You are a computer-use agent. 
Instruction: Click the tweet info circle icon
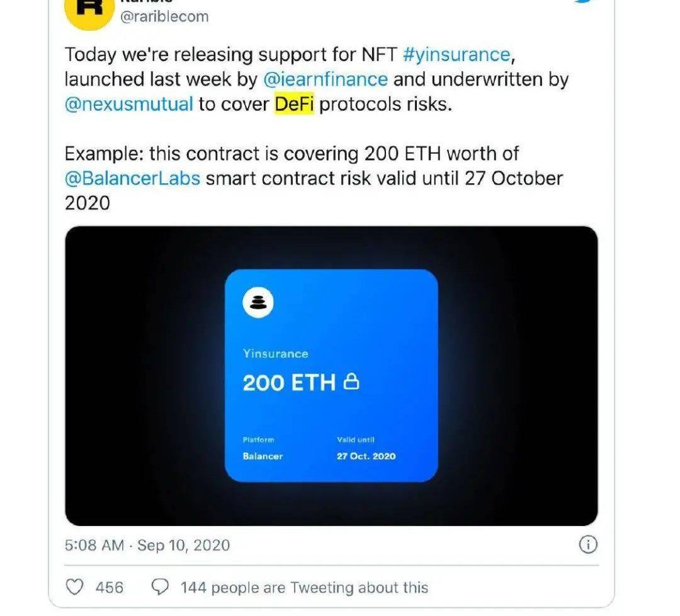point(587,545)
